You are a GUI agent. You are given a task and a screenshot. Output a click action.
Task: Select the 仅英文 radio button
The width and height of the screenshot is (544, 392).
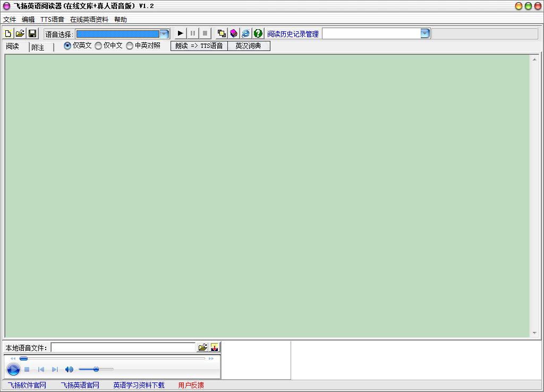click(67, 46)
